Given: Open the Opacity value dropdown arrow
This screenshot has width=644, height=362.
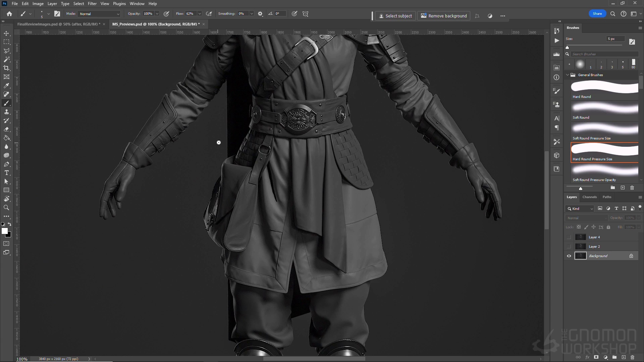Looking at the screenshot, I should [x=157, y=14].
